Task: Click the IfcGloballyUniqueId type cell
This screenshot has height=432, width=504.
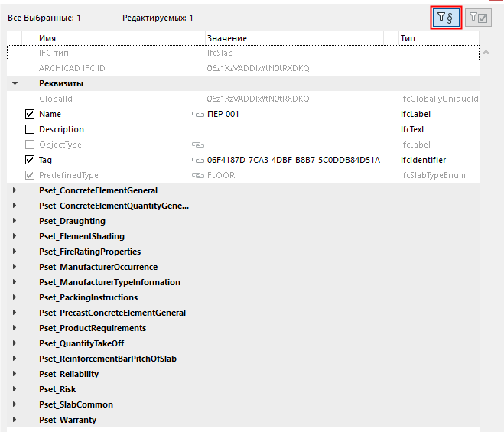Action: (x=440, y=99)
